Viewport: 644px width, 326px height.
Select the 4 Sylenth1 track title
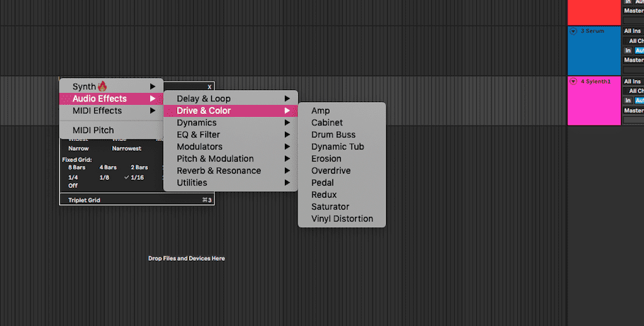[596, 81]
